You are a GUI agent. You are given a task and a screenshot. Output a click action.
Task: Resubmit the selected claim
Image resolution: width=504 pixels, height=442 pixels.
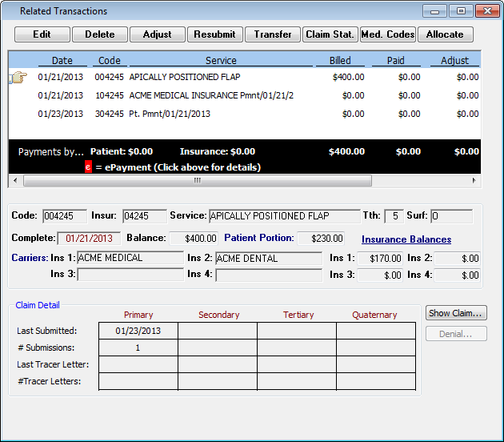(214, 34)
